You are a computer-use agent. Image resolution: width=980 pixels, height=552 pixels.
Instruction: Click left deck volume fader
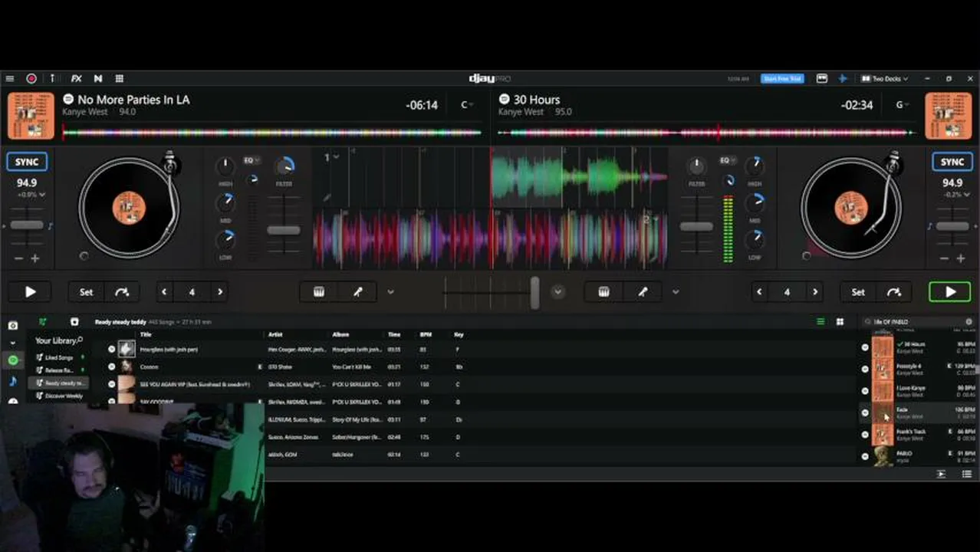(x=284, y=230)
